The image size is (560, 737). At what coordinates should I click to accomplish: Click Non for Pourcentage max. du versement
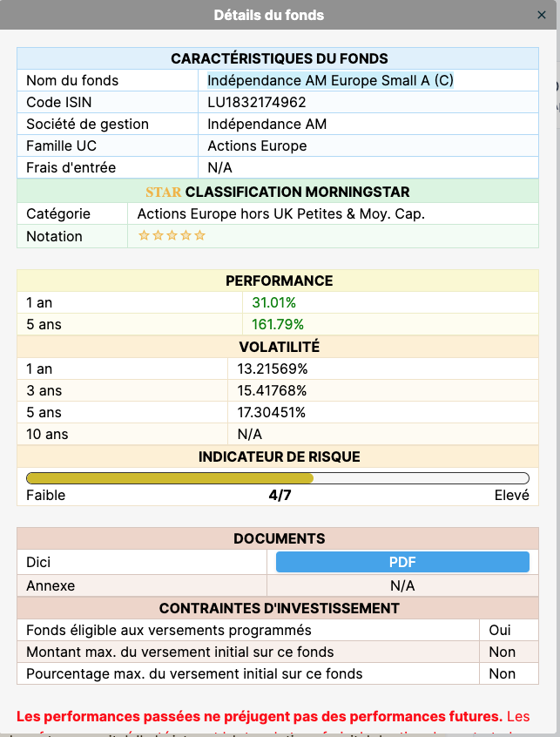coord(503,674)
